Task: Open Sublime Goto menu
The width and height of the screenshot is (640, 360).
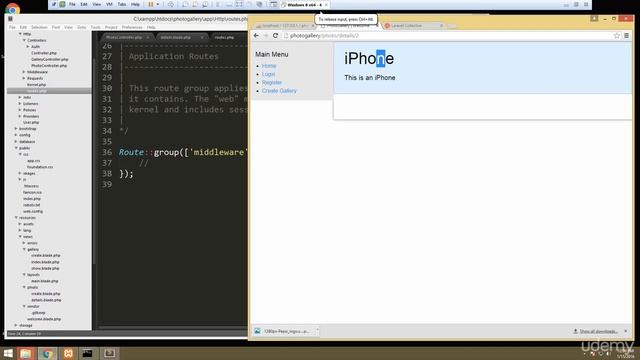Action: click(82, 27)
